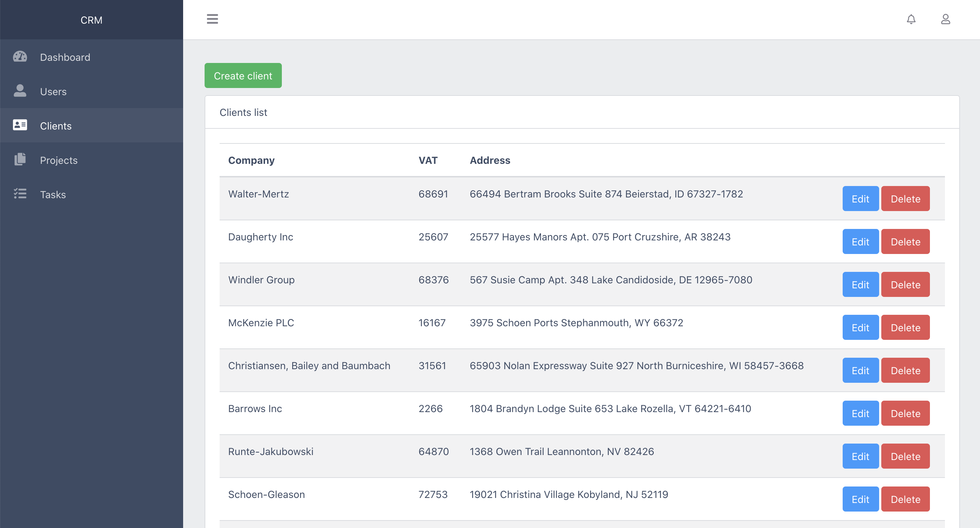
Task: Click the Clients ID card icon
Action: (20, 125)
